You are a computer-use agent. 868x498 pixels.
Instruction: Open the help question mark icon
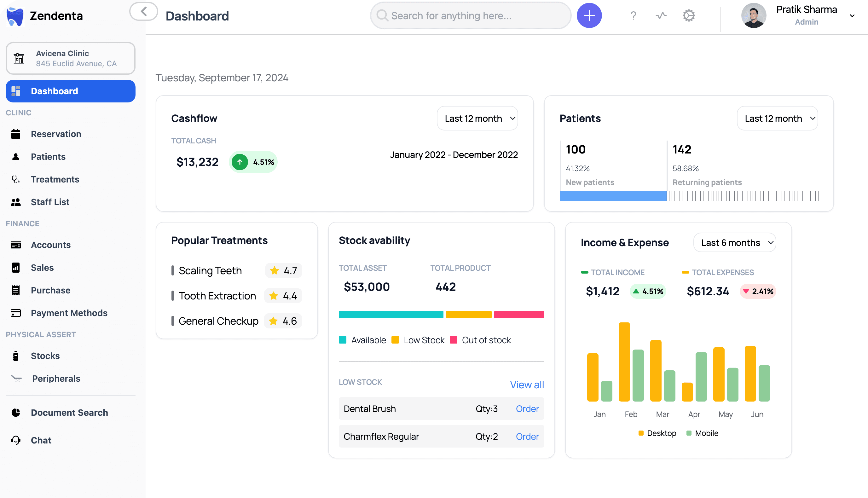point(633,16)
